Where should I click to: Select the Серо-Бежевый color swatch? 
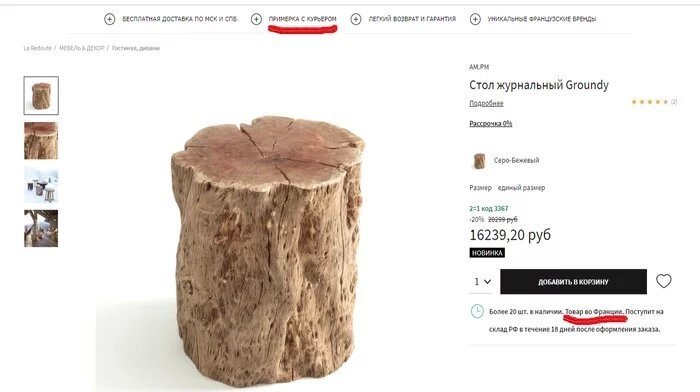pyautogui.click(x=479, y=161)
